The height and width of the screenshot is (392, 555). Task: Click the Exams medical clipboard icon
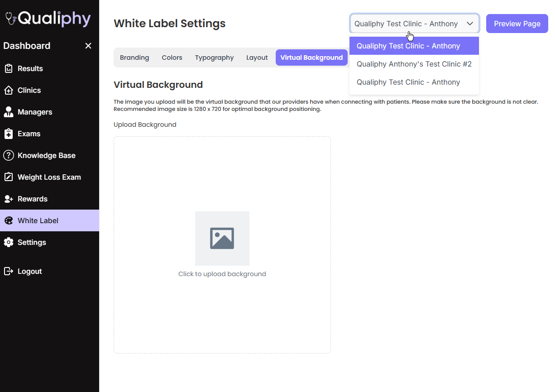(8, 134)
